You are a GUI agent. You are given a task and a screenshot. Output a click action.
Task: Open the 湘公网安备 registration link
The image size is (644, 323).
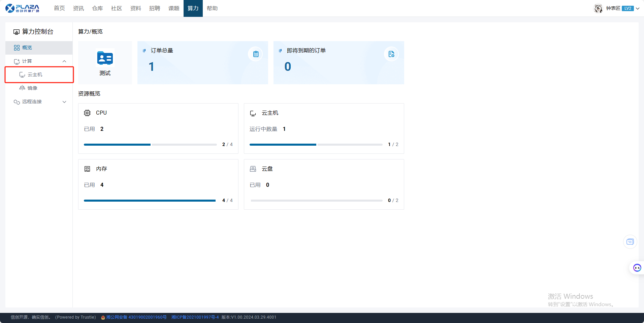click(136, 317)
